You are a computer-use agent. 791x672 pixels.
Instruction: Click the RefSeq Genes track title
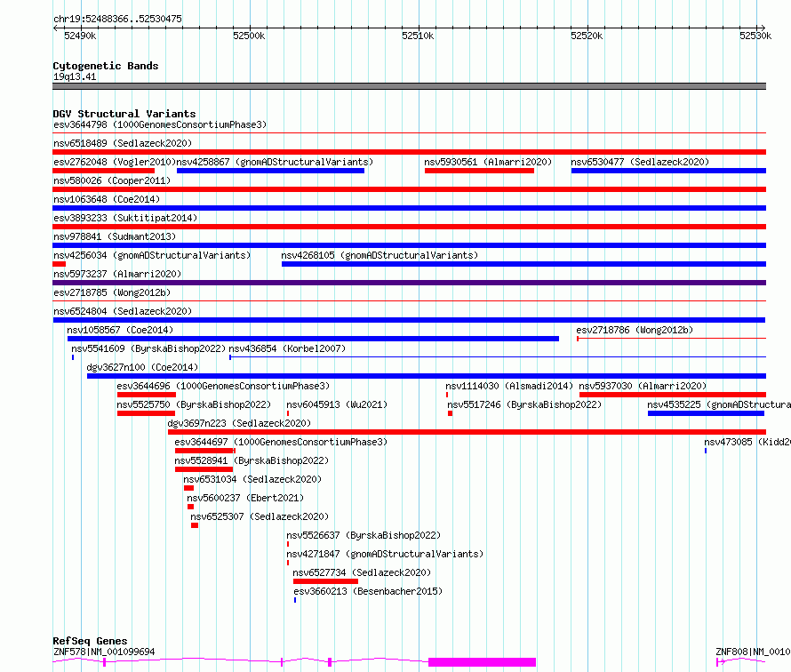[x=90, y=641]
